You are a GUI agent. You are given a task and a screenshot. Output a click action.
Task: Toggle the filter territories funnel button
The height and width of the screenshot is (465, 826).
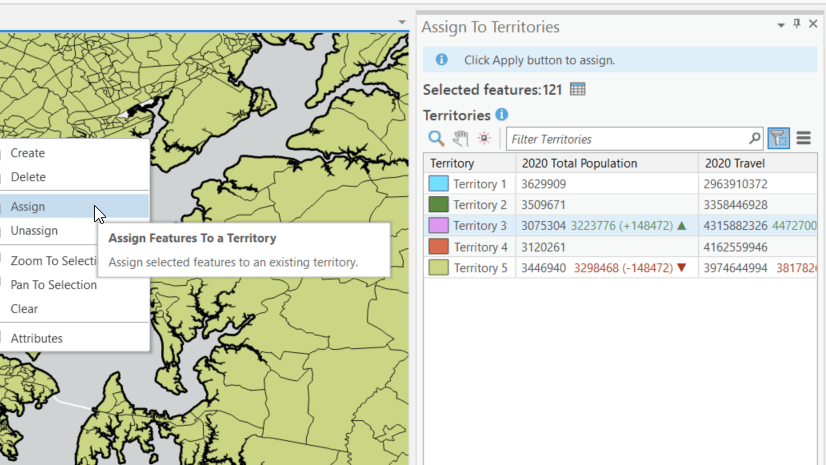tap(778, 139)
